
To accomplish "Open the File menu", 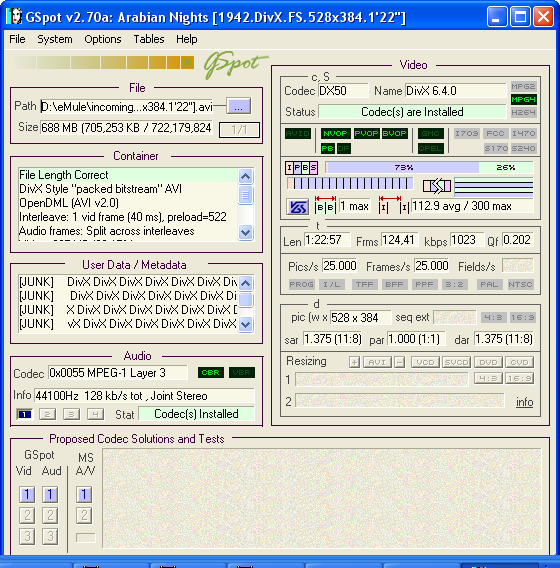I will [17, 39].
